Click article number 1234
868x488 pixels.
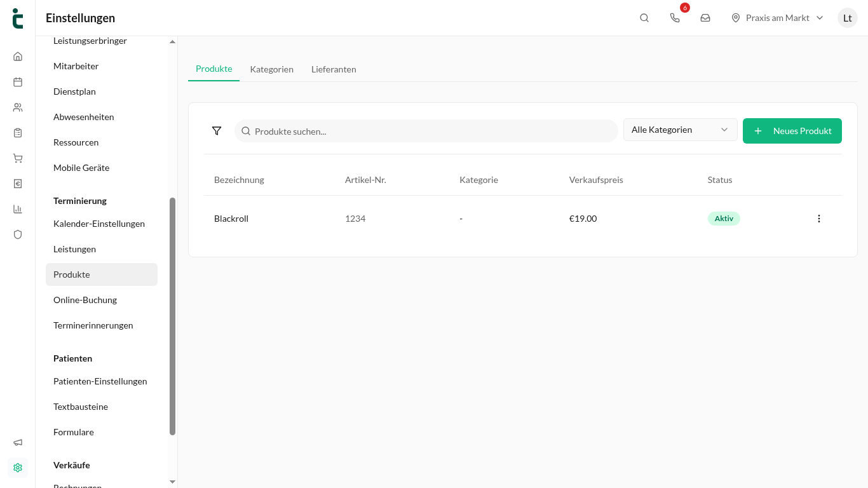(355, 219)
